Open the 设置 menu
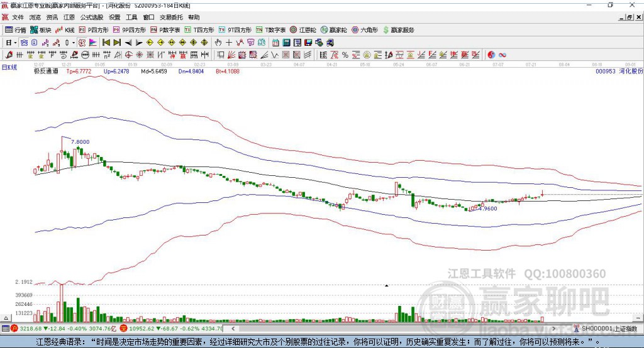This screenshot has width=644, height=348. pos(114,17)
